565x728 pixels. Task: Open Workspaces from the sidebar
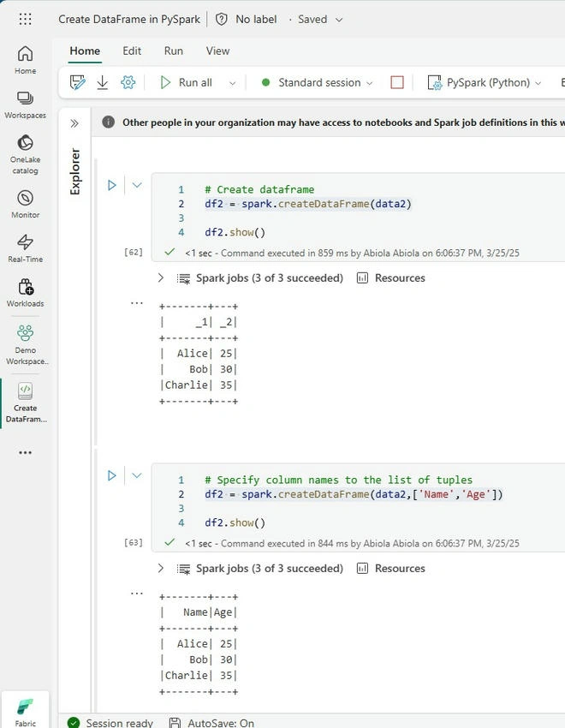pos(25,105)
